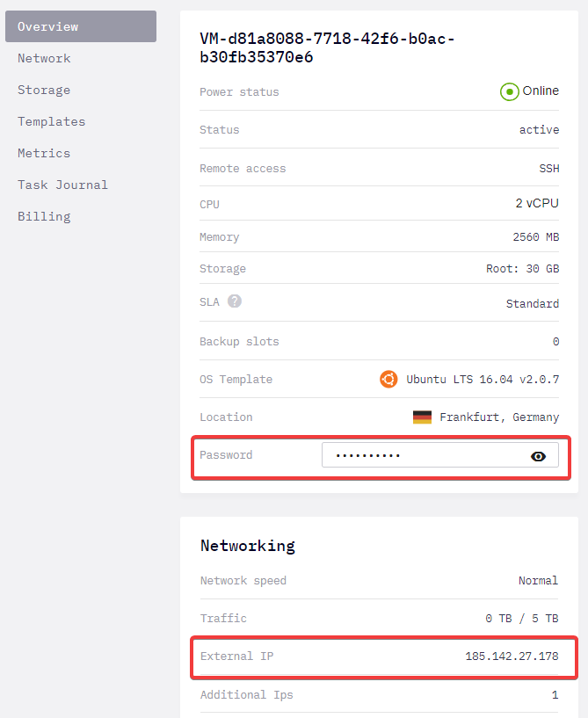Image resolution: width=588 pixels, height=718 pixels.
Task: Click the Frankfurt, Germany location text
Action: coord(499,417)
